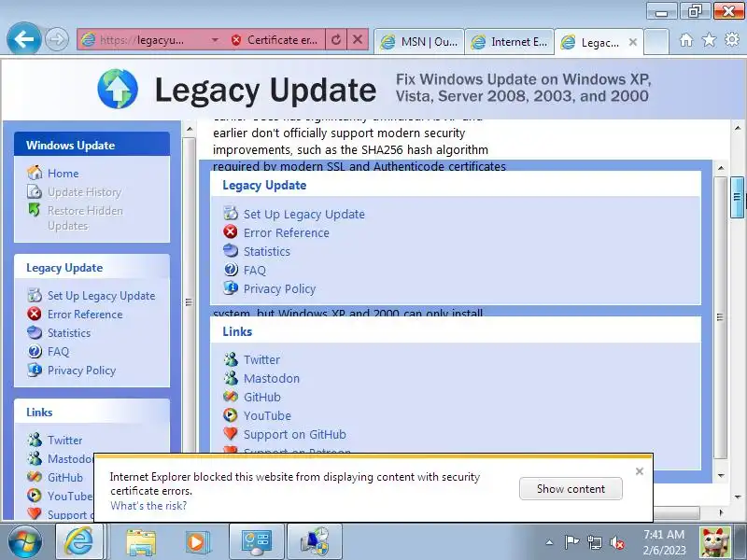Screen dimensions: 747x560
Task: Click Internet Explorer taskbar icon
Action: click(79, 541)
